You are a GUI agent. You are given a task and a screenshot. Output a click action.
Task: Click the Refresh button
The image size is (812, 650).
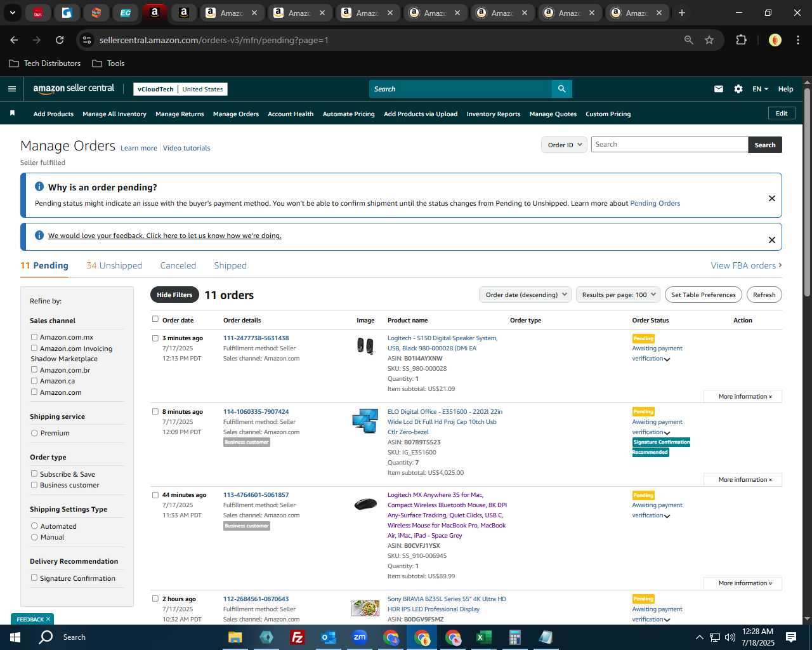click(x=764, y=295)
